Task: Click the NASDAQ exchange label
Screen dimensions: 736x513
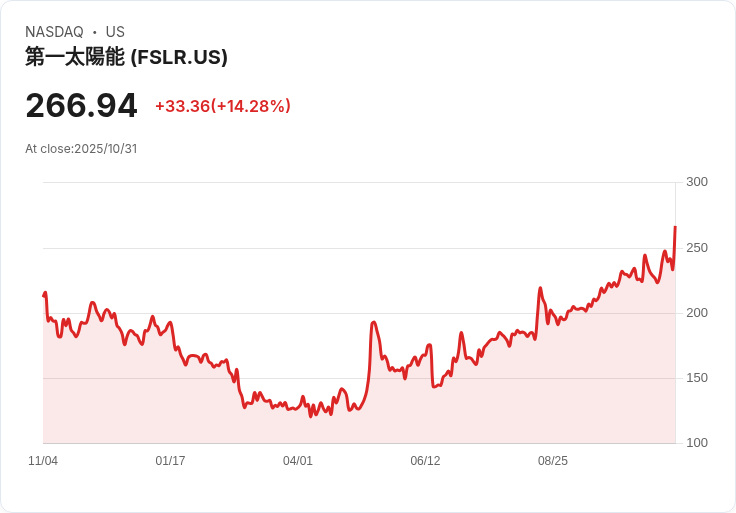Action: point(54,32)
